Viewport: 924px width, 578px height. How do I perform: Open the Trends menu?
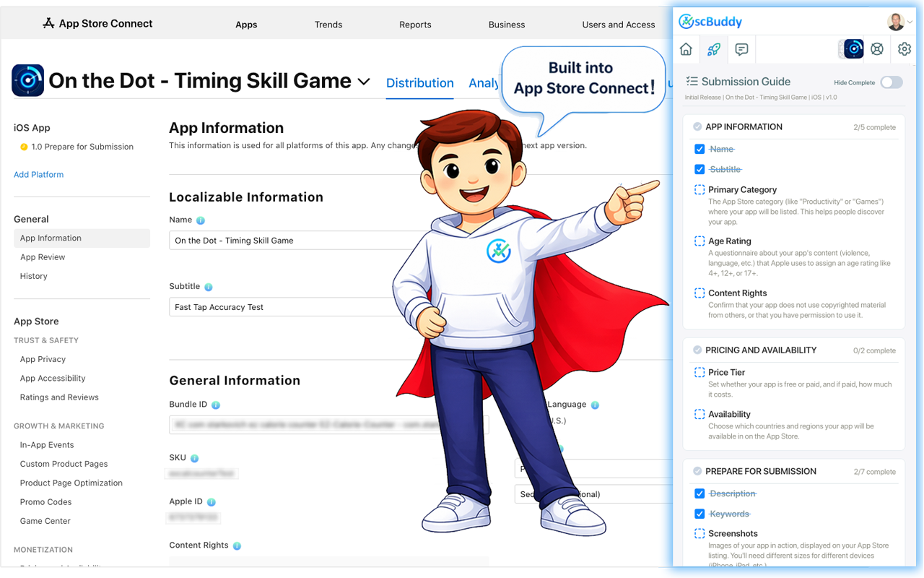(328, 25)
